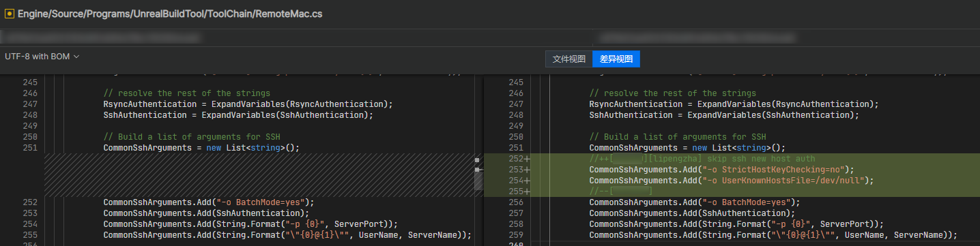Click the closing //--[ comment on line 255
The height and width of the screenshot is (246, 980).
point(621,191)
